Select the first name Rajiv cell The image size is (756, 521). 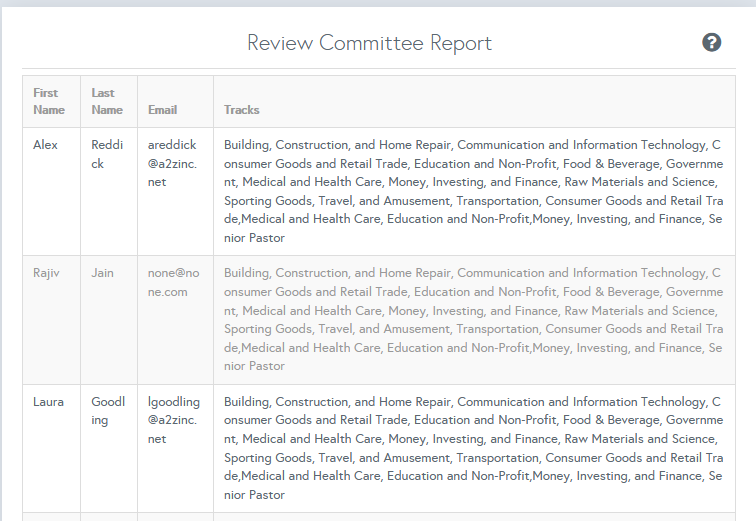pyautogui.click(x=47, y=273)
